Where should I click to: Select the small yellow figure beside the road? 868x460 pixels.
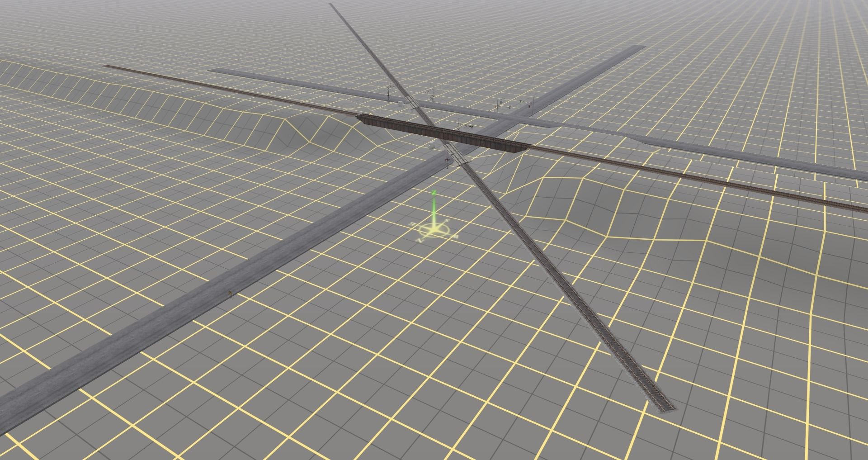click(x=231, y=294)
